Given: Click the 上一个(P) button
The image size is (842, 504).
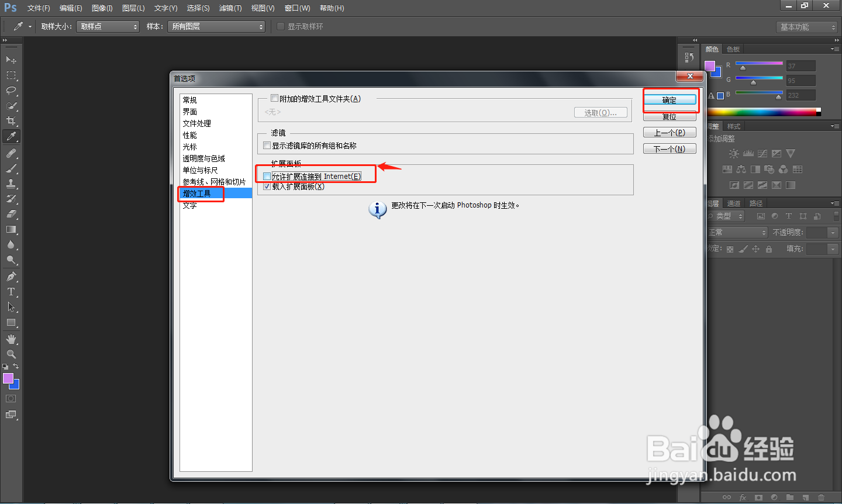Looking at the screenshot, I should point(670,133).
